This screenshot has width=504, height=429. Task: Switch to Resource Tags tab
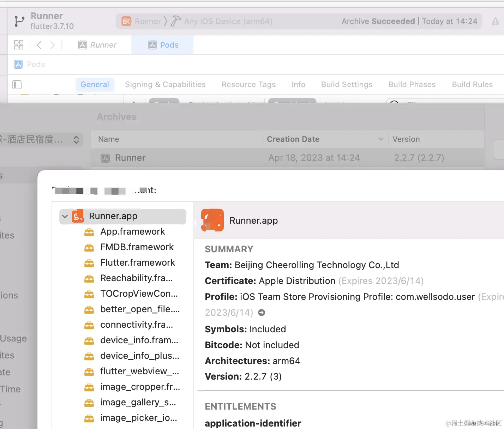pyautogui.click(x=248, y=85)
